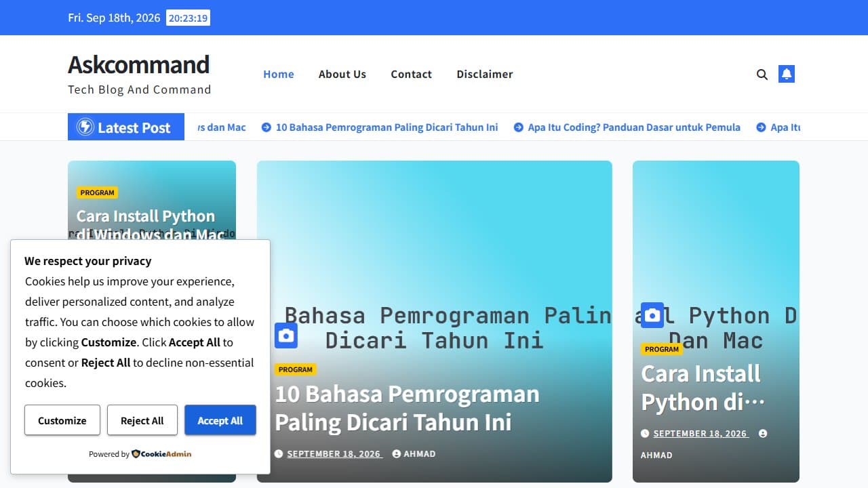Navigate to the Contact page
The height and width of the screenshot is (488, 868).
tap(411, 74)
